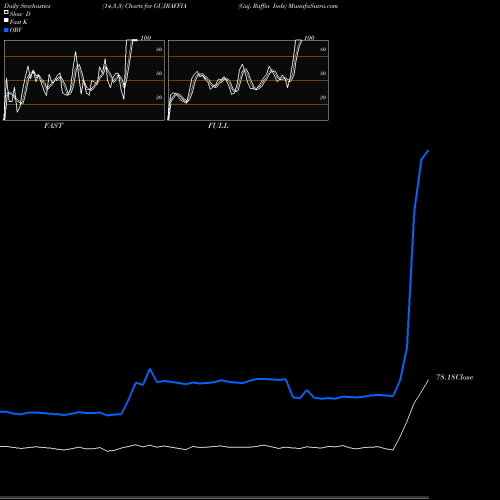Open the FAST stochastic chart panel
The height and width of the screenshot is (500, 500).
(x=84, y=80)
